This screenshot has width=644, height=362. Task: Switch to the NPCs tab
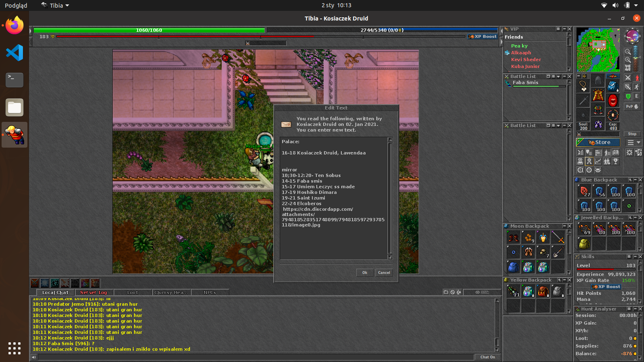click(210, 292)
